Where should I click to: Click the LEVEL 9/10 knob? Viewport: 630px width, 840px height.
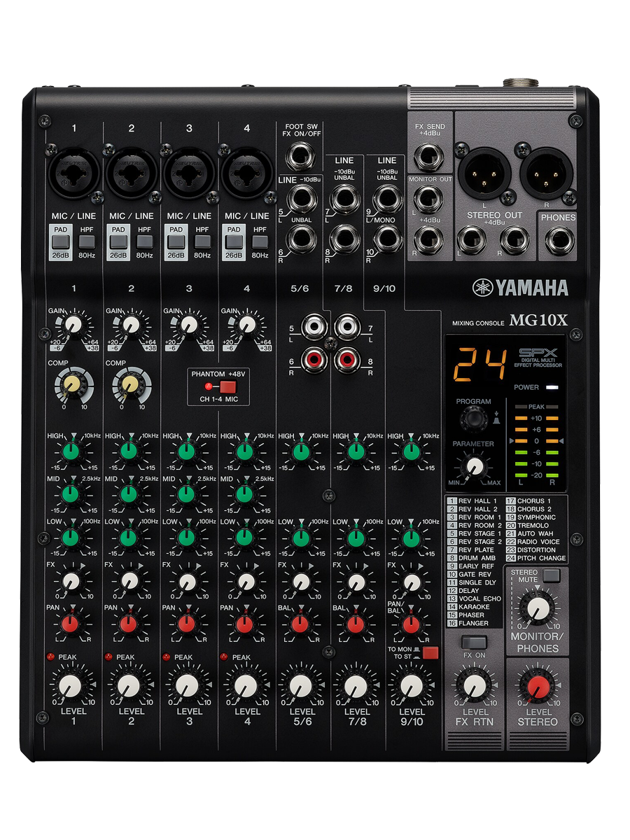click(x=412, y=686)
